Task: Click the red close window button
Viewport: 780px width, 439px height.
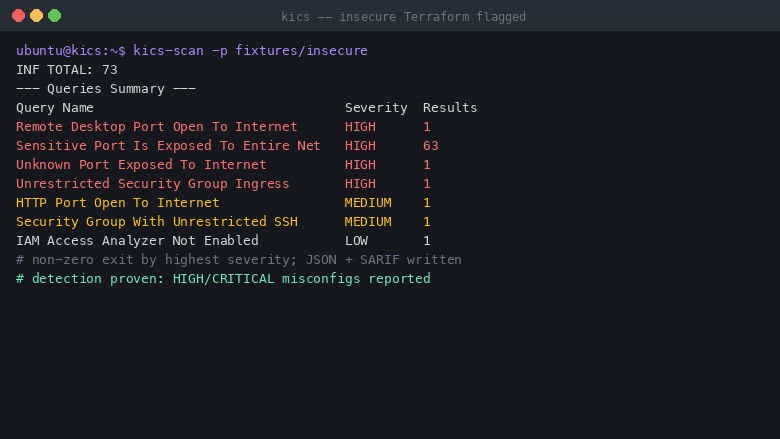Action: click(18, 16)
